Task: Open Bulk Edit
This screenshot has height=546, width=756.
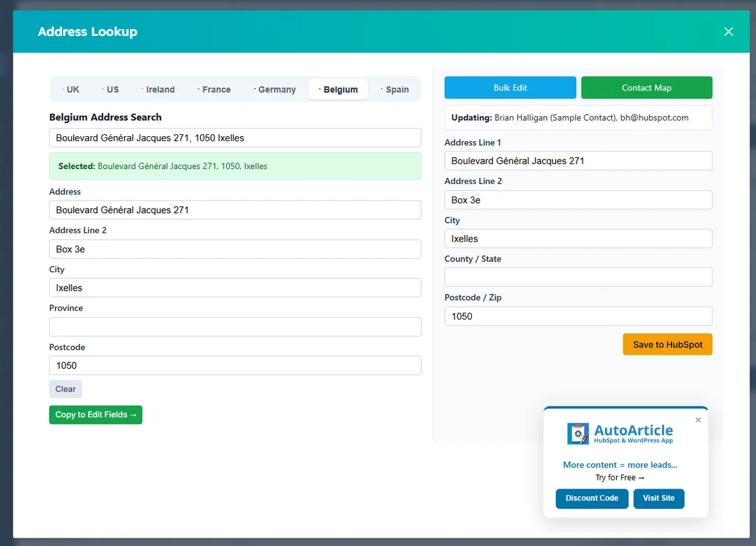Action: point(510,88)
